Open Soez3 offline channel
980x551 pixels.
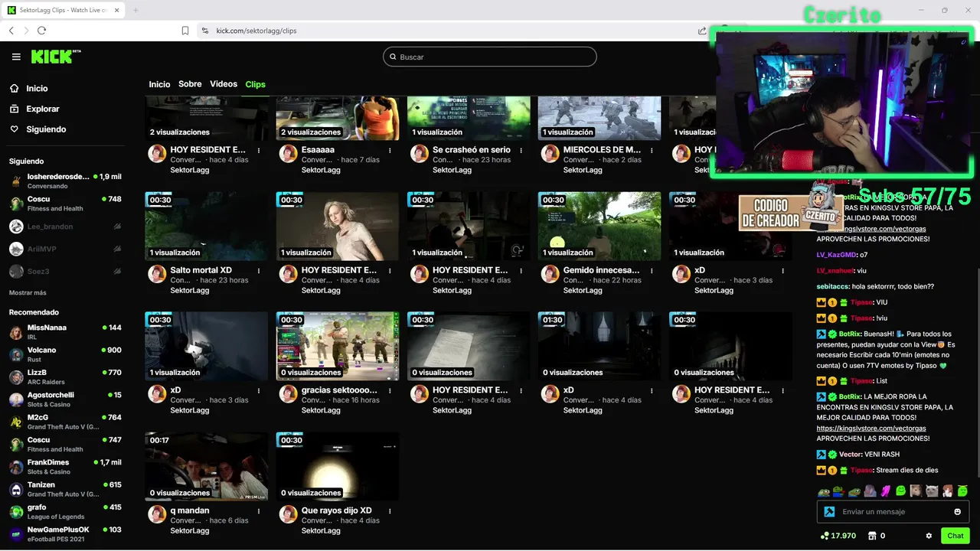click(x=65, y=271)
